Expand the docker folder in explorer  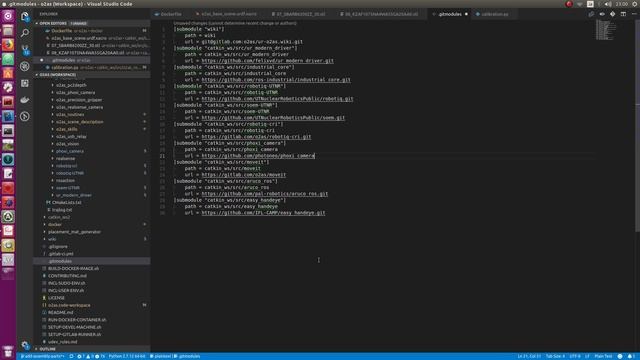pos(55,224)
